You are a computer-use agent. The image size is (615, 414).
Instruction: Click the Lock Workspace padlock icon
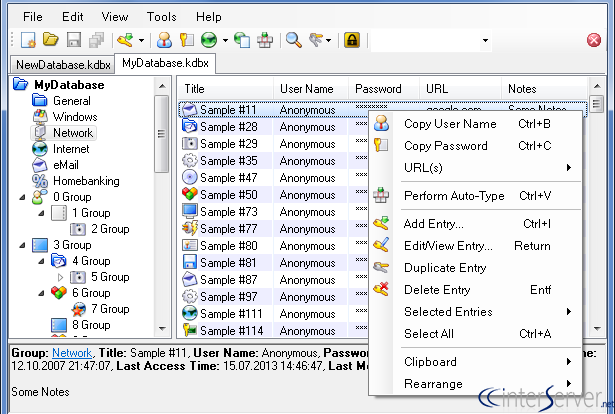coord(352,40)
